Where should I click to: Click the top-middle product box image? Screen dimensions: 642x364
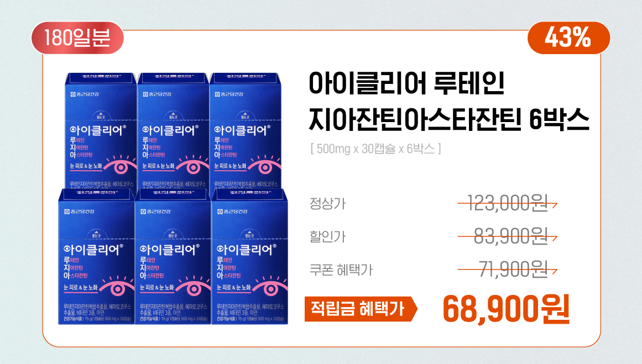tap(173, 130)
